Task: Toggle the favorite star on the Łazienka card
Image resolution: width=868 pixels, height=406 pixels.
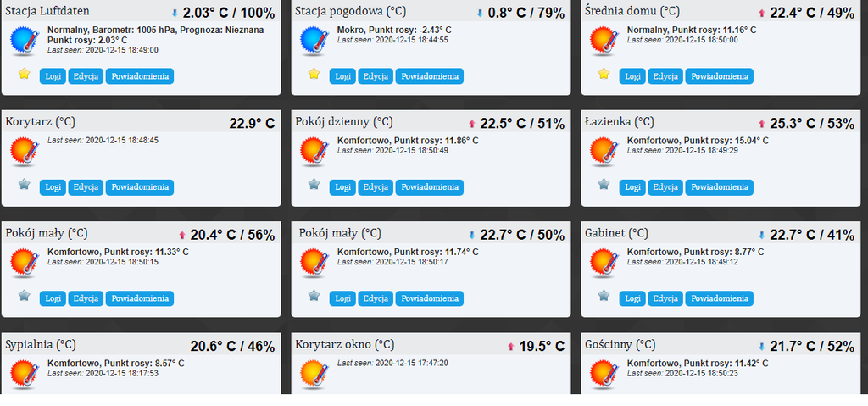Action: [x=604, y=185]
